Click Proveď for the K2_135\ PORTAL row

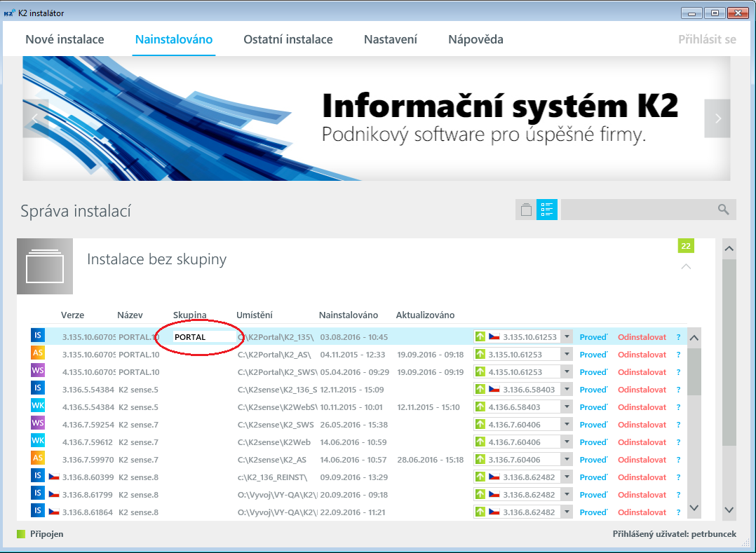(x=593, y=337)
